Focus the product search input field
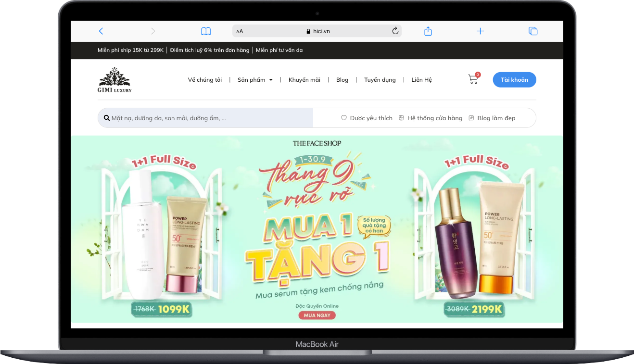This screenshot has height=364, width=634. 207,118
